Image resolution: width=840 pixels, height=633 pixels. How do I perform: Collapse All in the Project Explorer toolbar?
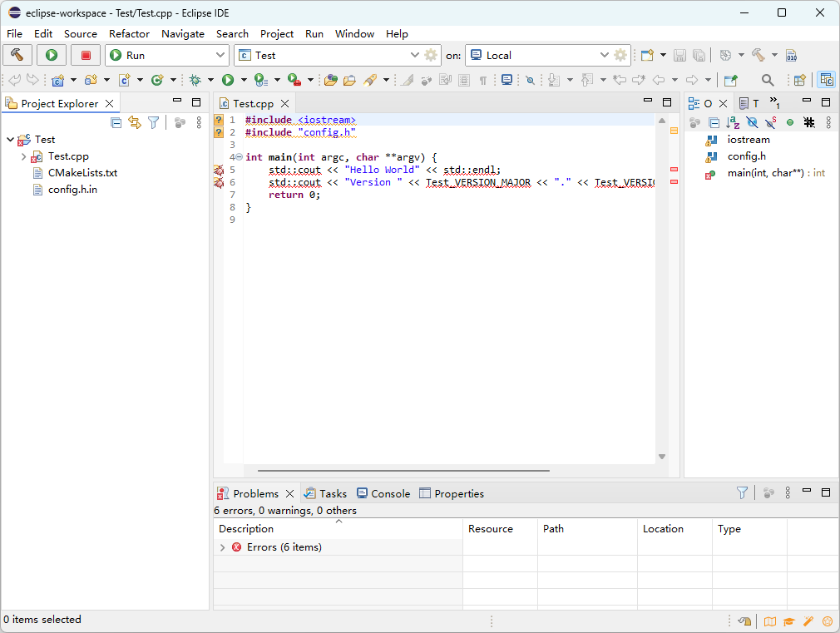pos(116,121)
